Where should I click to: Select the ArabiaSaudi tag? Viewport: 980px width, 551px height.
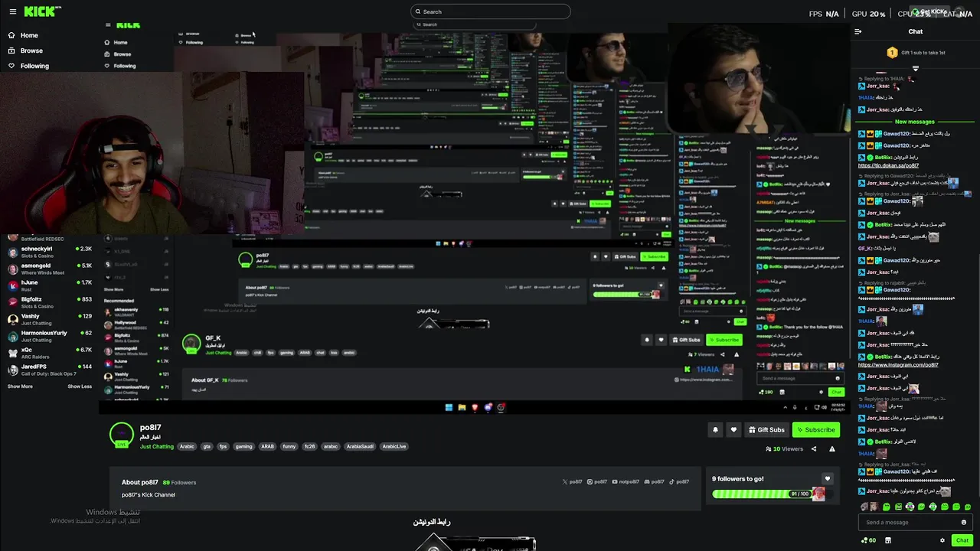coord(360,446)
